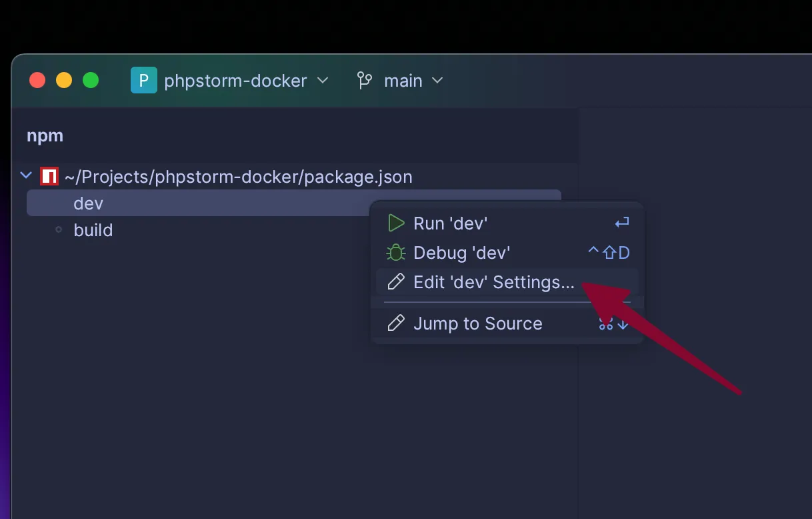The height and width of the screenshot is (519, 812).
Task: Collapse the package.json tree node
Action: click(27, 176)
